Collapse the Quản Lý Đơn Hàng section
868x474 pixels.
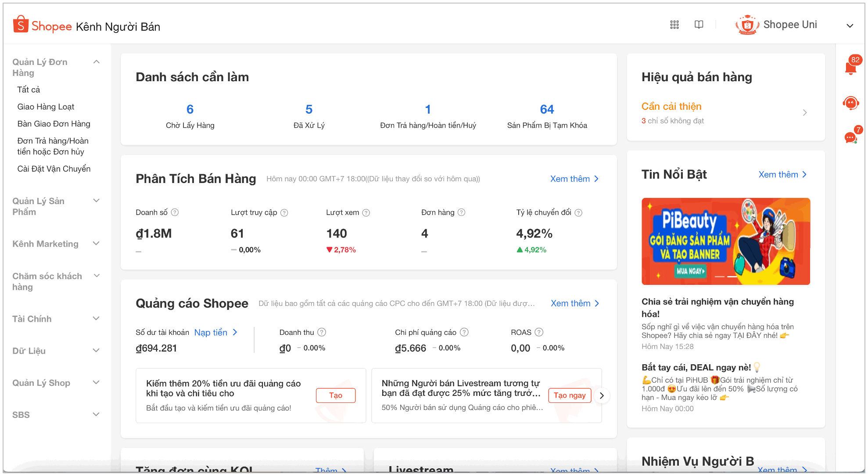point(97,61)
